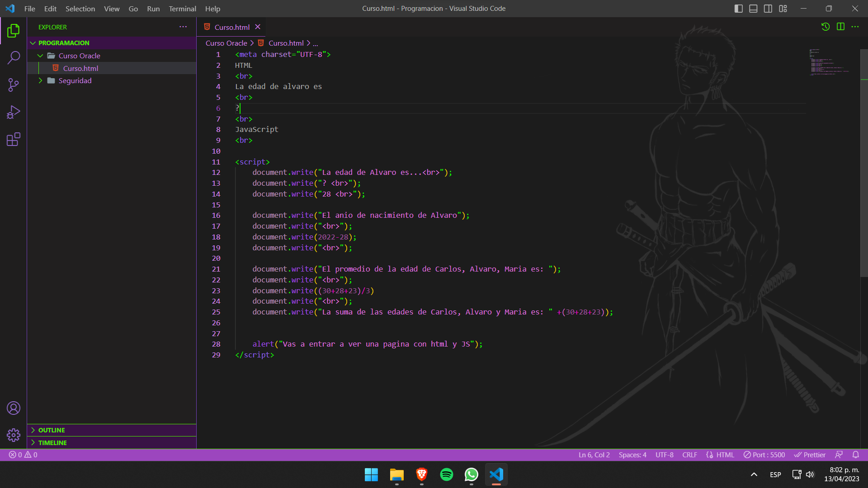The width and height of the screenshot is (868, 488).
Task: Expand the OUTLINE section
Action: [x=112, y=430]
